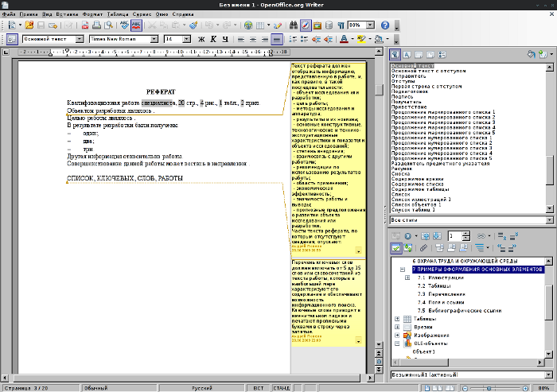The image size is (557, 392).
Task: Click the Help question mark toolbar icon
Action: coord(384,25)
